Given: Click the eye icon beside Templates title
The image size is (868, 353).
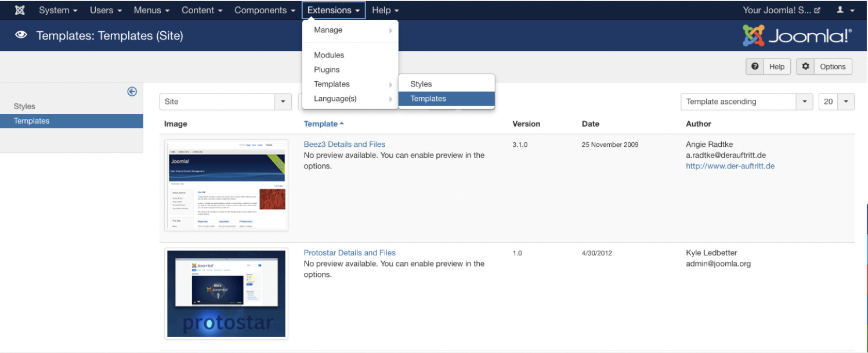Looking at the screenshot, I should pyautogui.click(x=21, y=35).
